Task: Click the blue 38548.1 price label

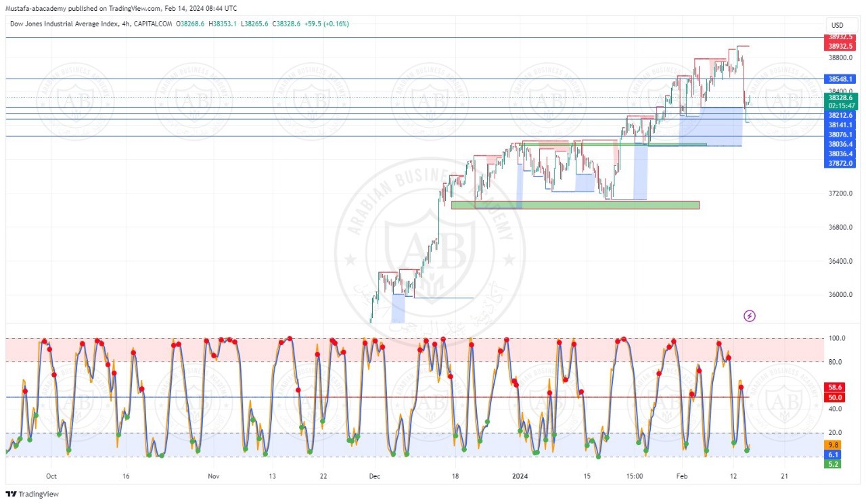Action: (840, 79)
